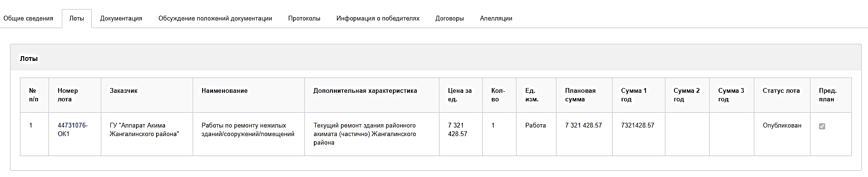Toggle the Пред. план checkbox

tap(822, 126)
